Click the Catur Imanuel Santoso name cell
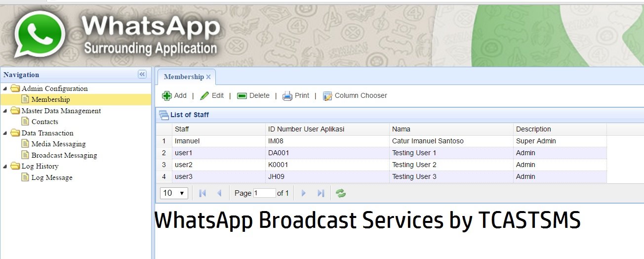Viewport: 644px width, 259px height. click(x=451, y=141)
